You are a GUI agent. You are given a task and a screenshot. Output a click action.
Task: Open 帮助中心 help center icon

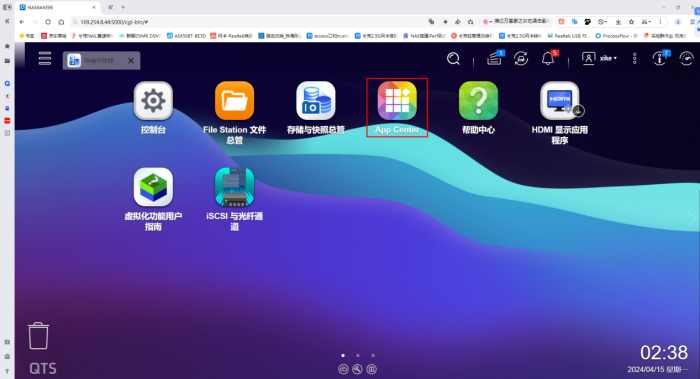click(478, 101)
